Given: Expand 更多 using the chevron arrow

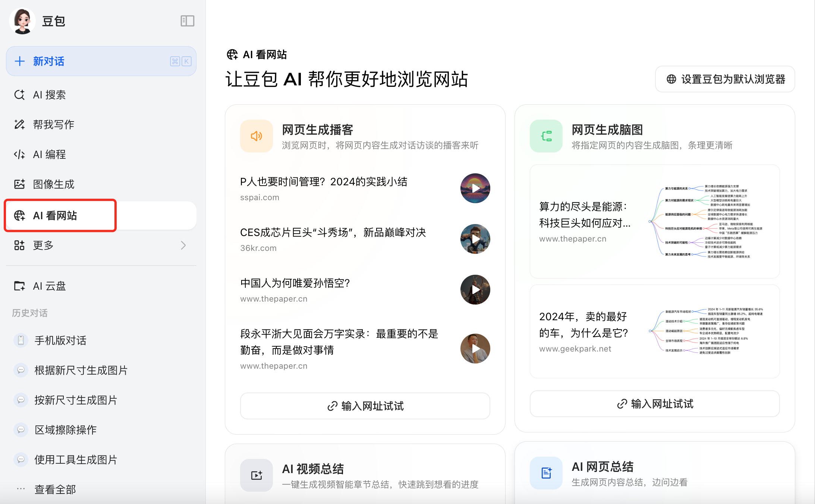Looking at the screenshot, I should (x=183, y=245).
